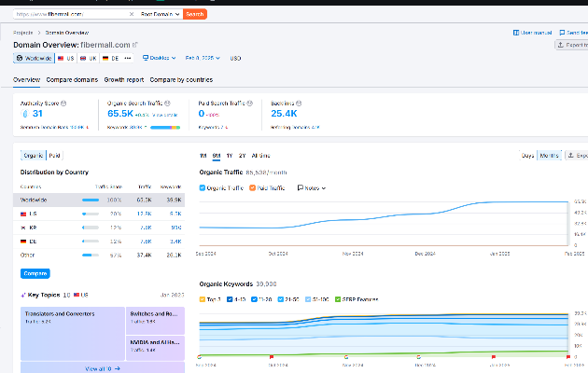Click into the domain URL input field
This screenshot has width=588, height=373.
point(71,14)
